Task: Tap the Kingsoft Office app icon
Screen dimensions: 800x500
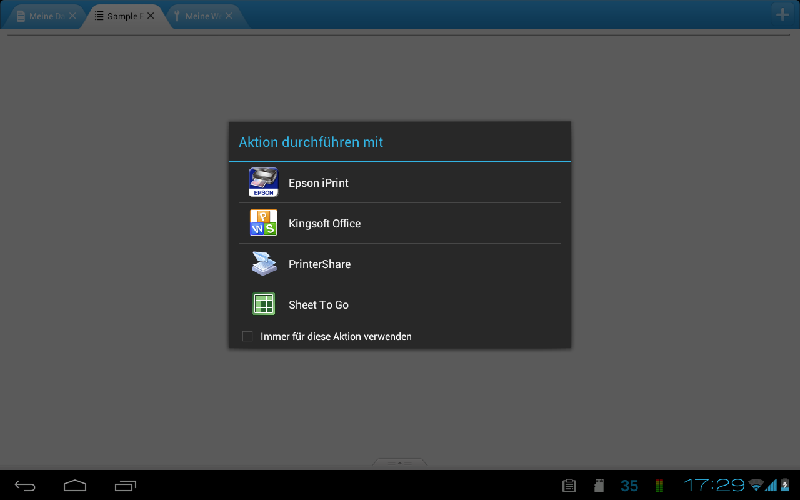Action: click(x=263, y=223)
